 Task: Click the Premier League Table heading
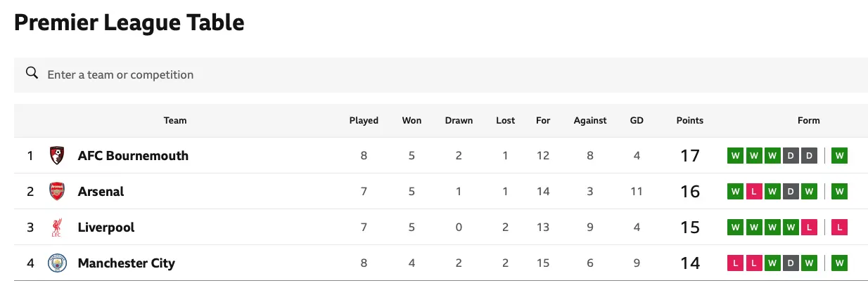[129, 22]
